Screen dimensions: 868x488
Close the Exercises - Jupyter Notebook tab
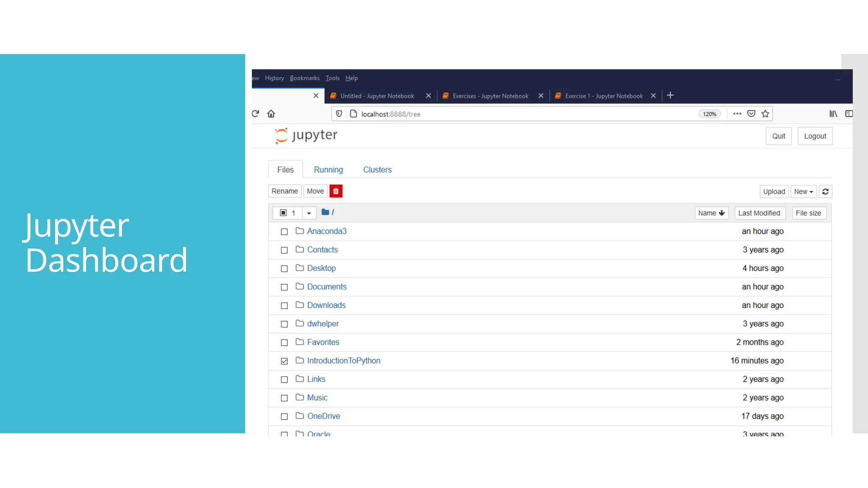point(541,96)
